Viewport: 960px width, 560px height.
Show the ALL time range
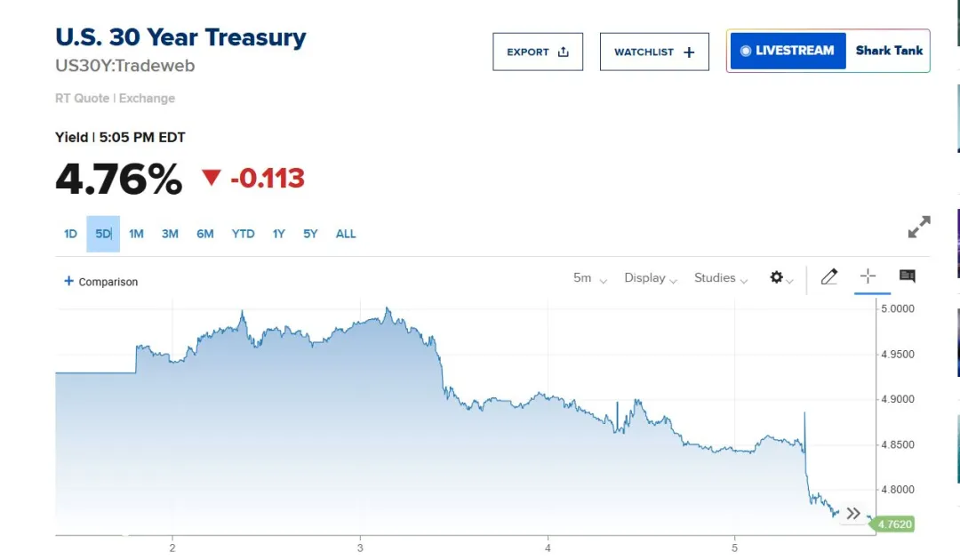tap(346, 234)
